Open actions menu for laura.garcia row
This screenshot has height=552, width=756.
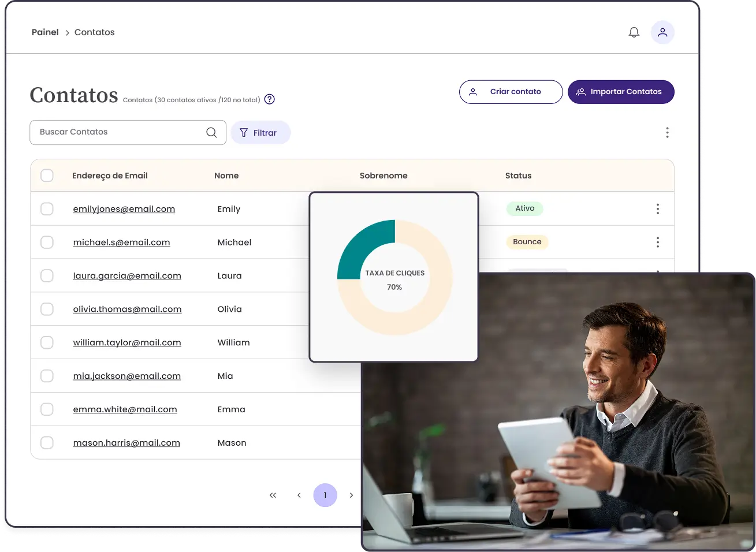coord(658,275)
